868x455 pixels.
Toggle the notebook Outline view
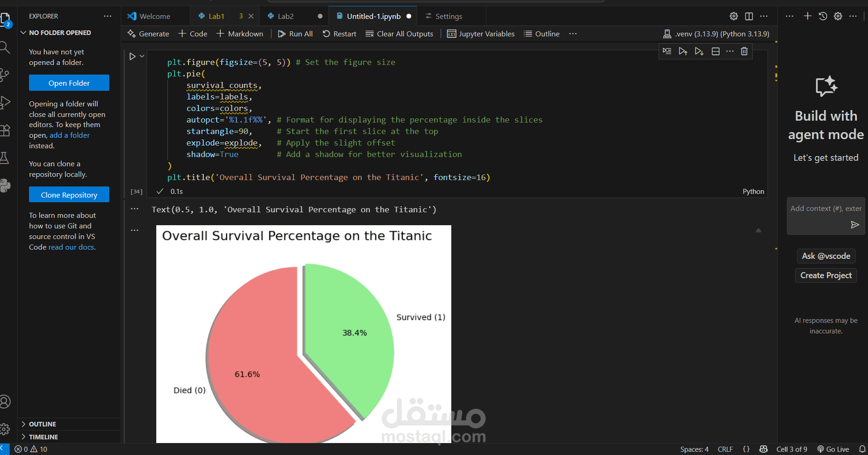point(542,34)
